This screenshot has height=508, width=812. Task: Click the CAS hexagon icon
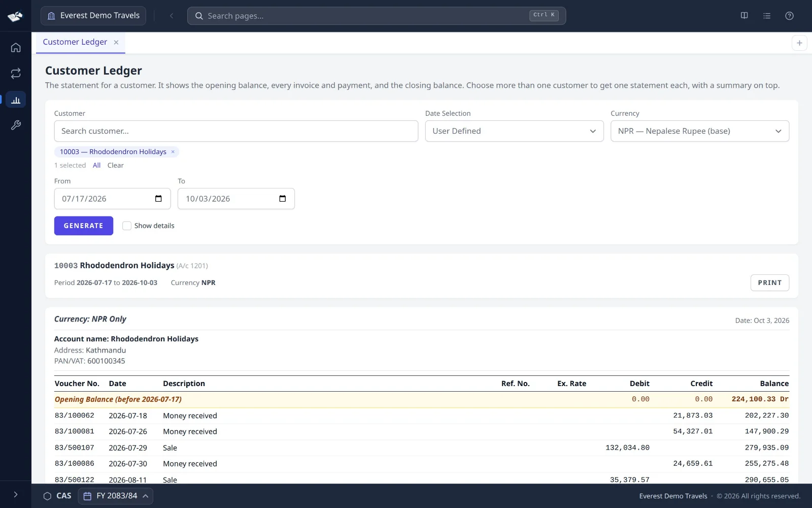click(x=47, y=496)
